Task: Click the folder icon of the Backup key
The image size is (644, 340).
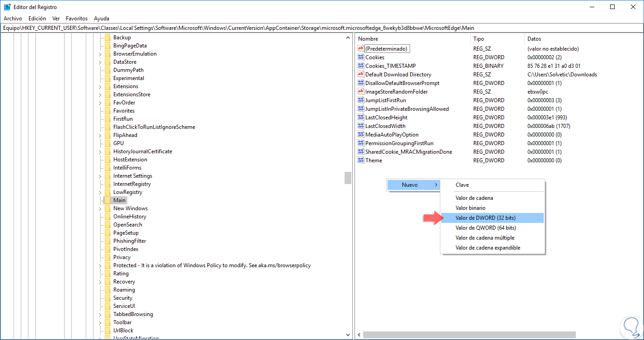Action: click(x=107, y=38)
